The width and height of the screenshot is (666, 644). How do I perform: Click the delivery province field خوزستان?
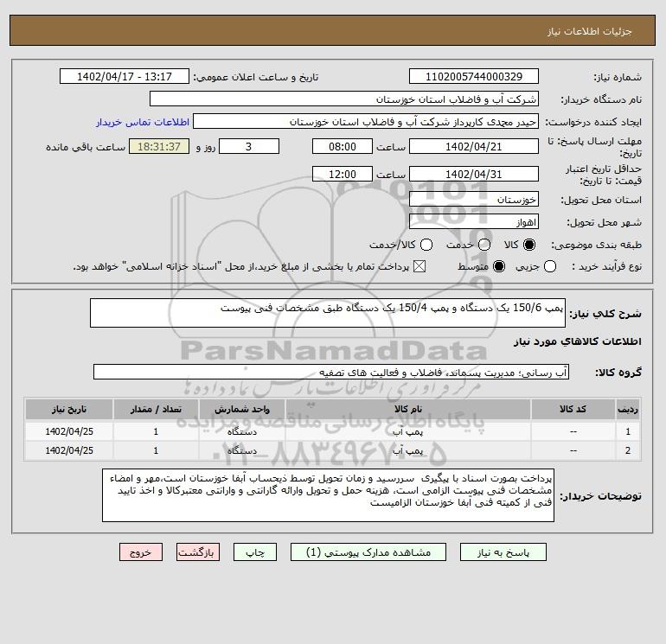474,199
